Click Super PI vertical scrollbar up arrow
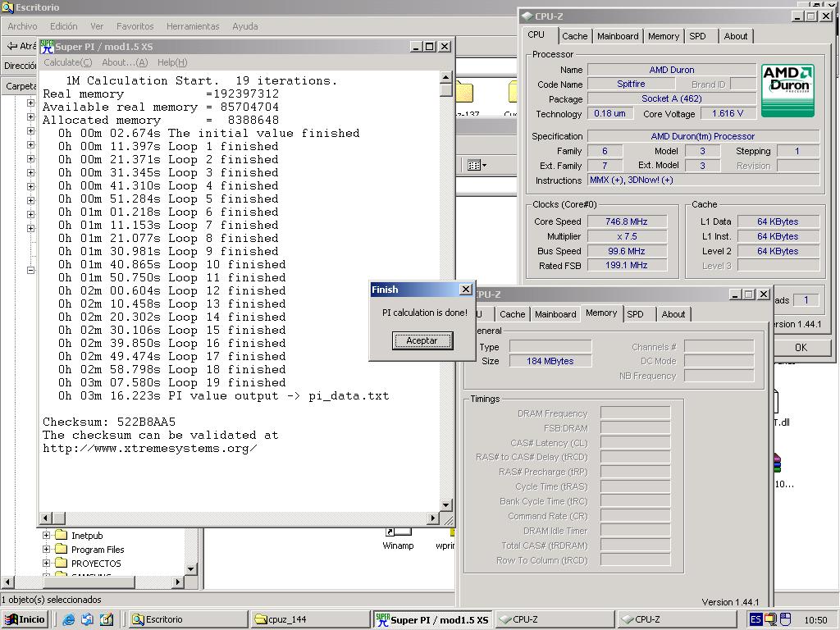The image size is (840, 630). (x=446, y=77)
